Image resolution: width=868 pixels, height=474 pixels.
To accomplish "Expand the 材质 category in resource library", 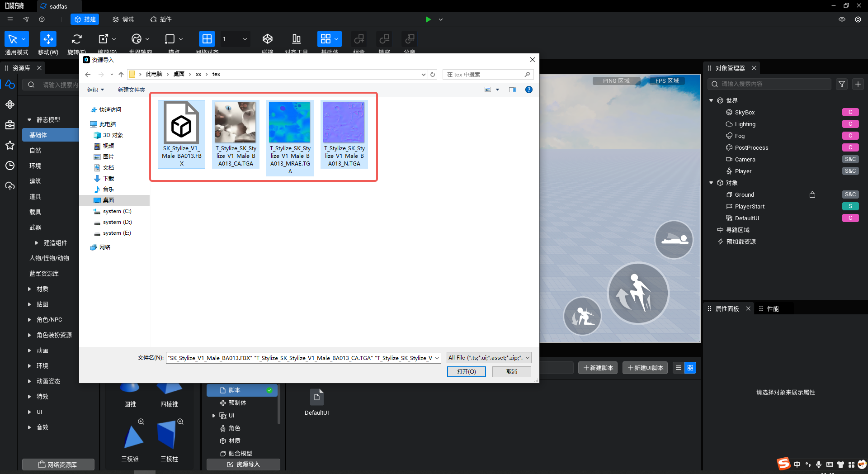I will click(29, 289).
